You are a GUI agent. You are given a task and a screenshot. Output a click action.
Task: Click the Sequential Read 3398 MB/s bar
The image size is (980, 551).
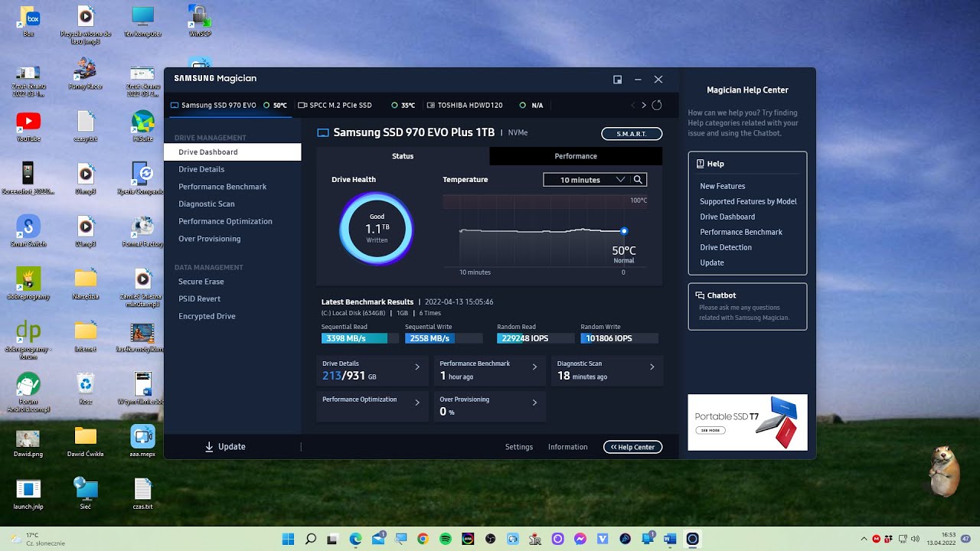coord(360,338)
